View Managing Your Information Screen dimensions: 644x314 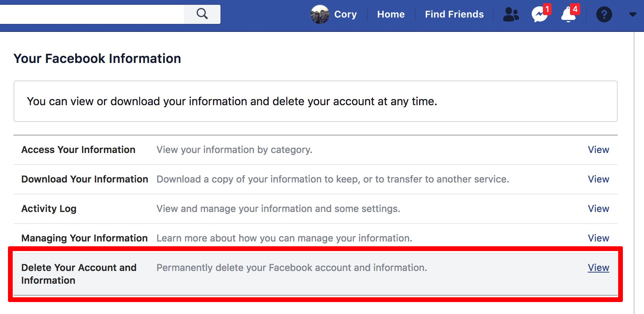click(x=598, y=238)
